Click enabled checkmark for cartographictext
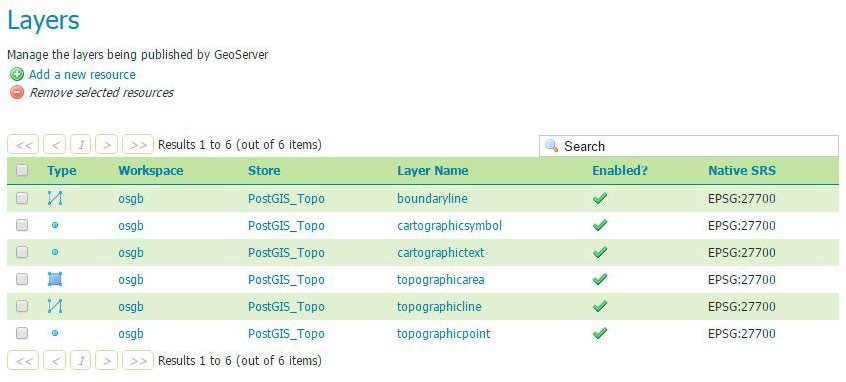This screenshot has height=382, width=846. 599,252
